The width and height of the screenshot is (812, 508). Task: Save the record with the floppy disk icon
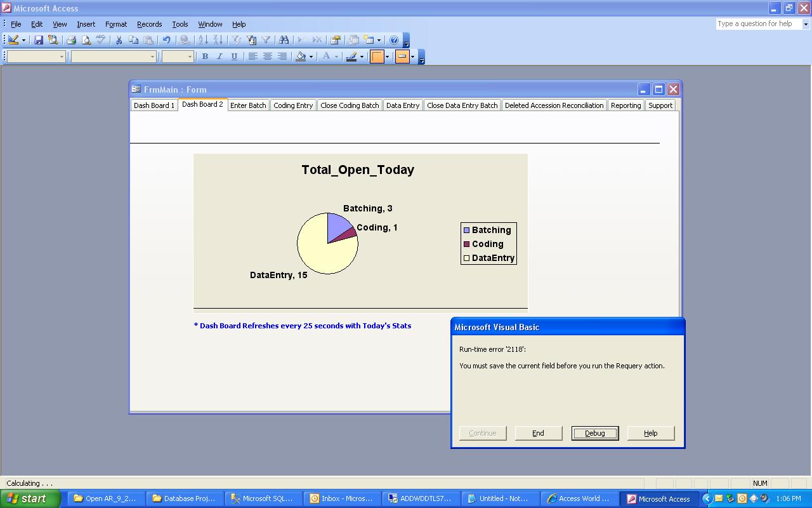(39, 40)
